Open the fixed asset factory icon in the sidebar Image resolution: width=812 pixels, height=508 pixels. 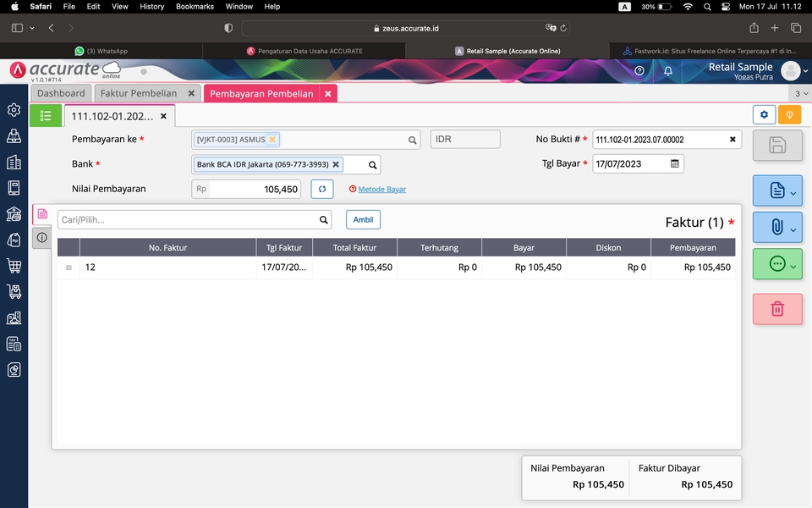pyautogui.click(x=14, y=317)
